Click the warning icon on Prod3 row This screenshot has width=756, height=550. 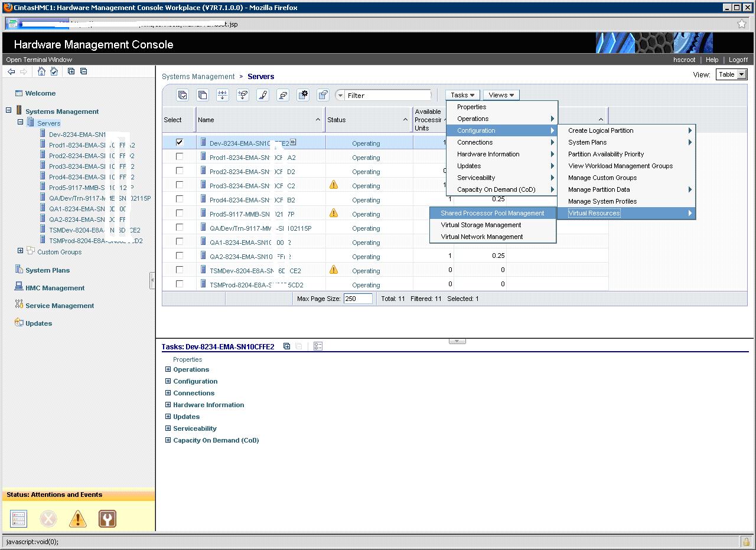334,185
